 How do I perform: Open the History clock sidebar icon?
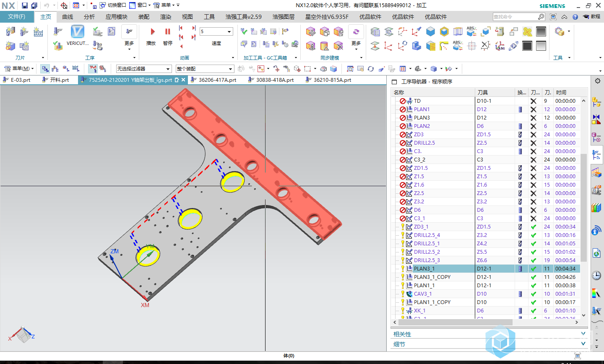(596, 276)
